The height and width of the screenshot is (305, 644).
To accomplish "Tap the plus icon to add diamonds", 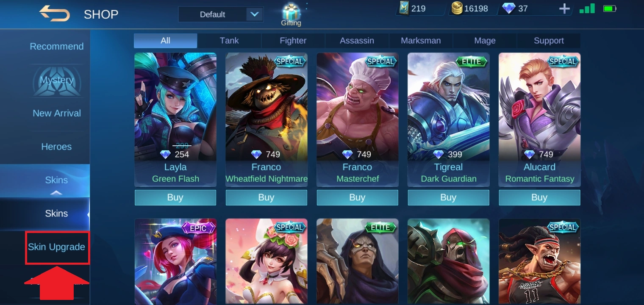I will pos(564,8).
